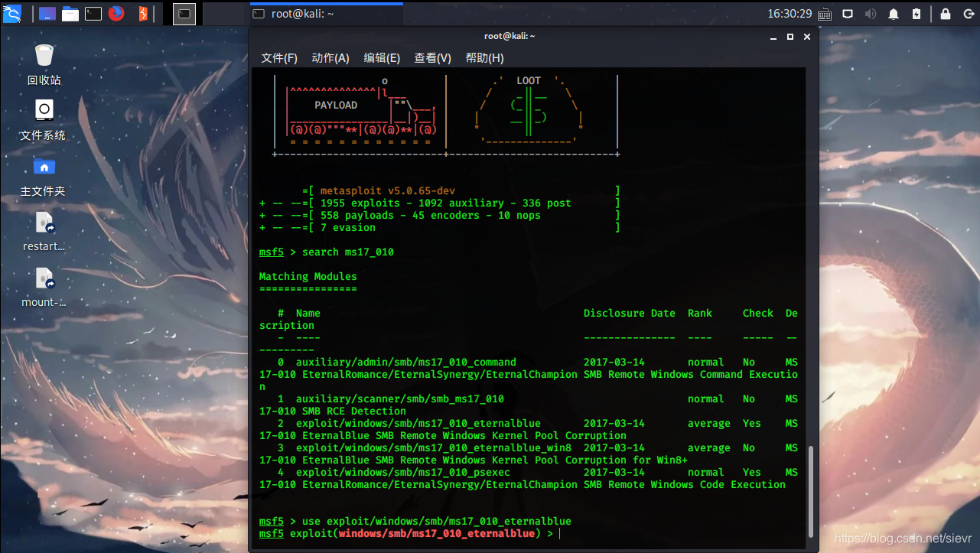Open the 帮助(H) menu
This screenshot has height=553, width=980.
485,58
